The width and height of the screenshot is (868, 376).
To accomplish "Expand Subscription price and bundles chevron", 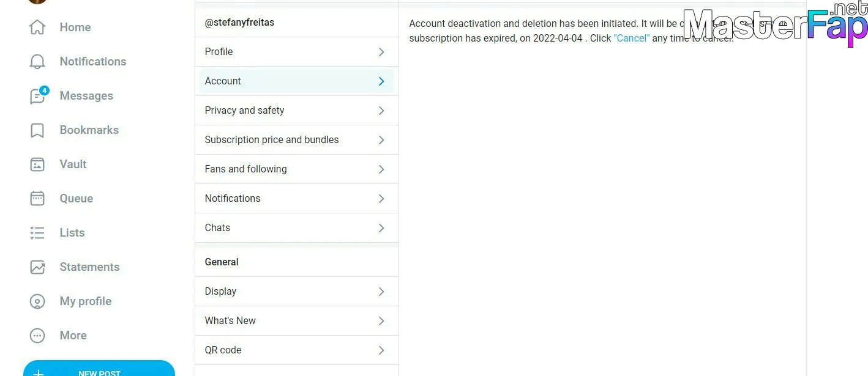I will pos(381,140).
